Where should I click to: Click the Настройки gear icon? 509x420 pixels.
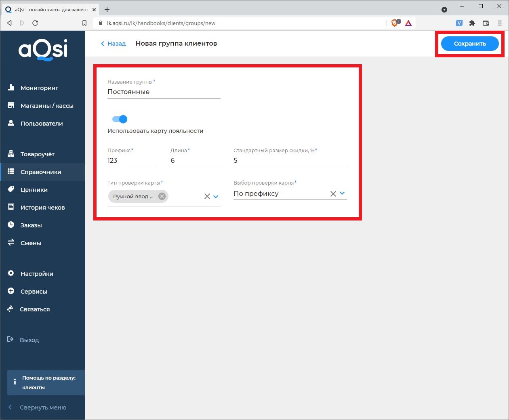pyautogui.click(x=11, y=273)
